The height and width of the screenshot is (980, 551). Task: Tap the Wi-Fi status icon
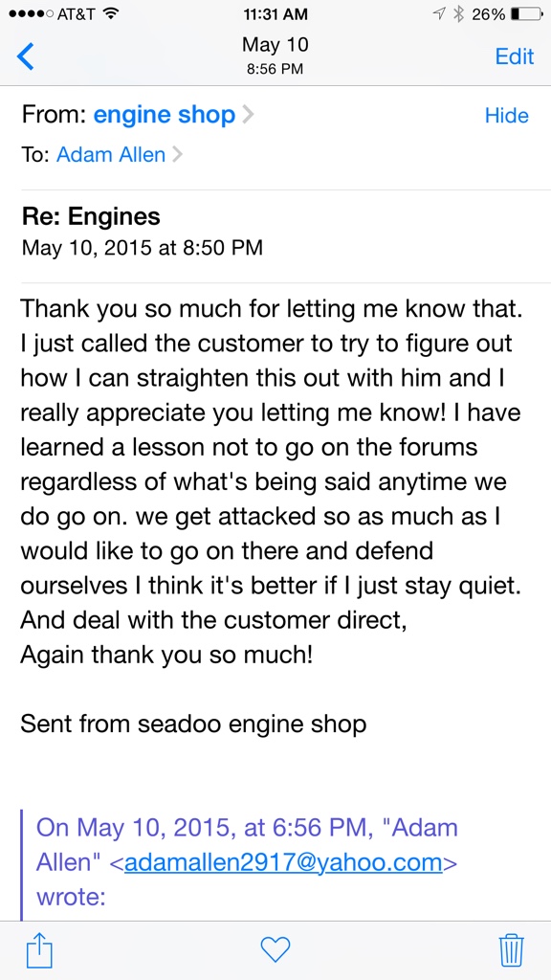pyautogui.click(x=111, y=13)
